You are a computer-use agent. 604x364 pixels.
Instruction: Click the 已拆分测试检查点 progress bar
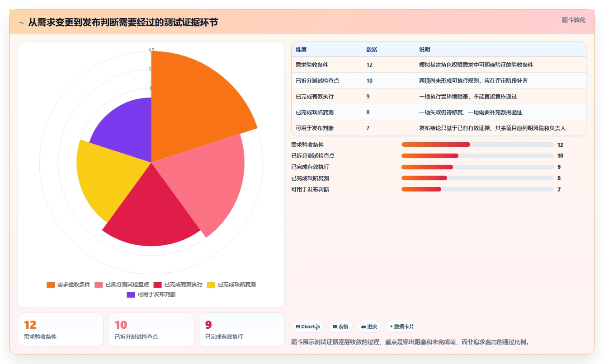pyautogui.click(x=477, y=156)
